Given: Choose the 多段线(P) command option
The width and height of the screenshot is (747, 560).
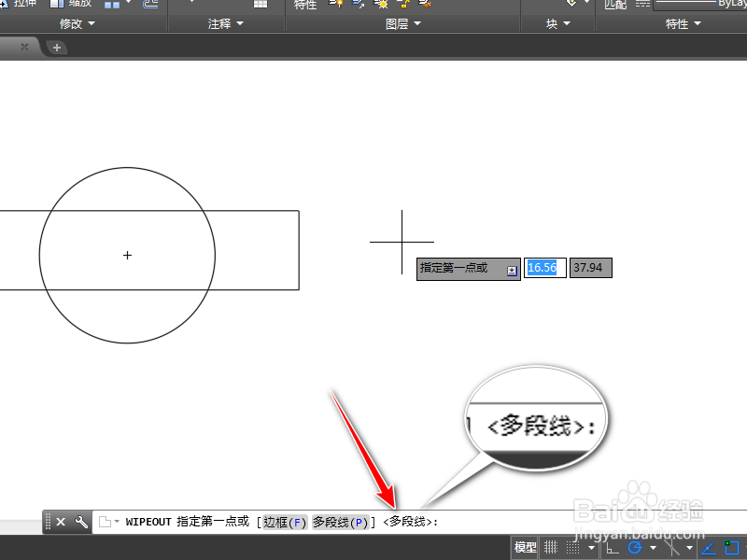Looking at the screenshot, I should click(341, 523).
